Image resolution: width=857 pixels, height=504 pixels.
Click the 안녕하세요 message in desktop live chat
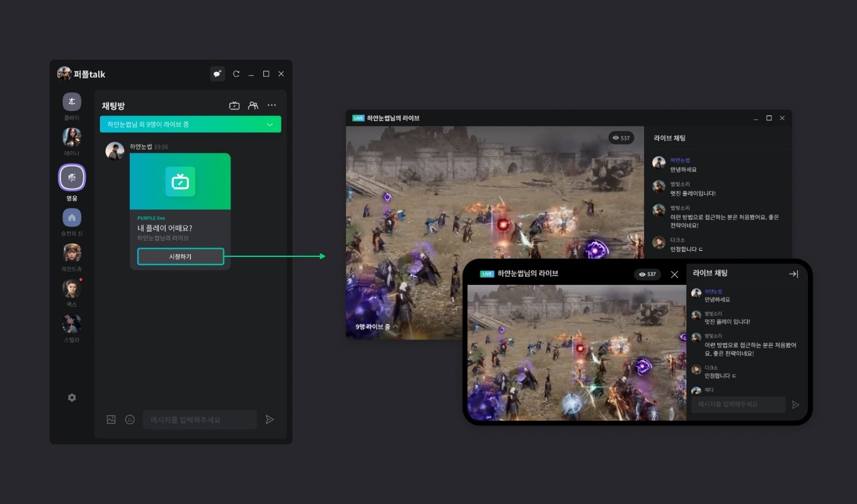coord(683,169)
